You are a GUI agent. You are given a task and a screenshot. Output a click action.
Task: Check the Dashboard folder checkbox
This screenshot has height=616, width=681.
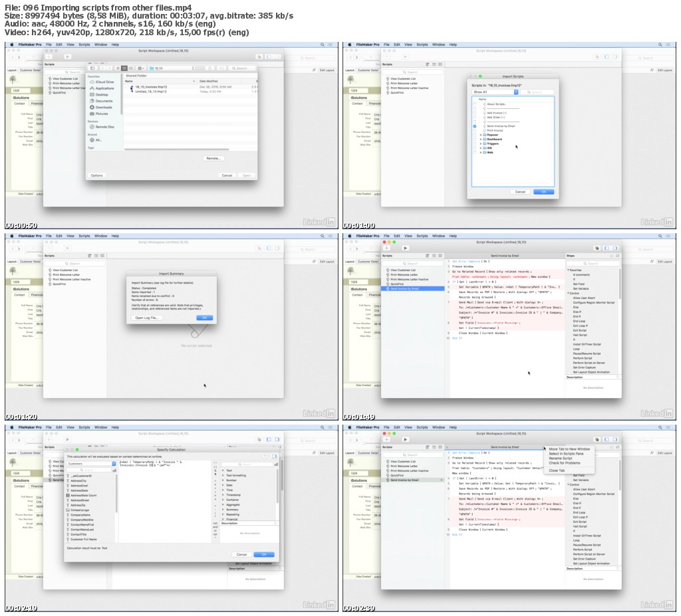pyautogui.click(x=474, y=140)
